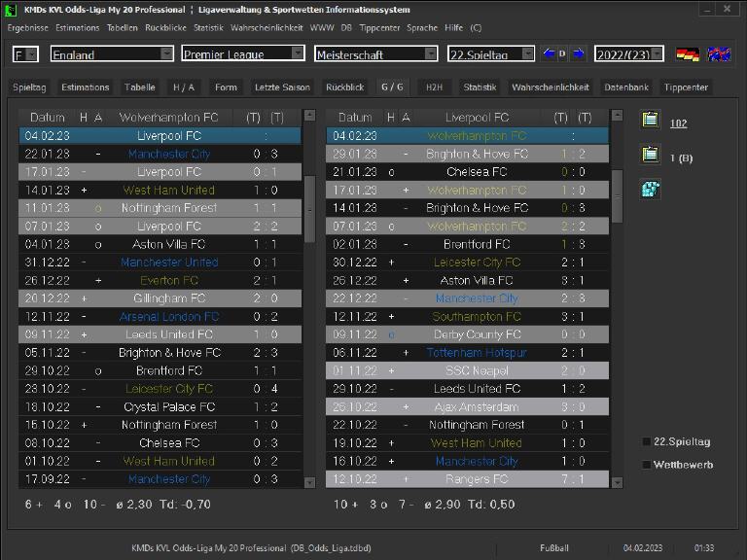This screenshot has height=560, width=747.
Task: Click the Liverpool FC column header
Action: [477, 117]
